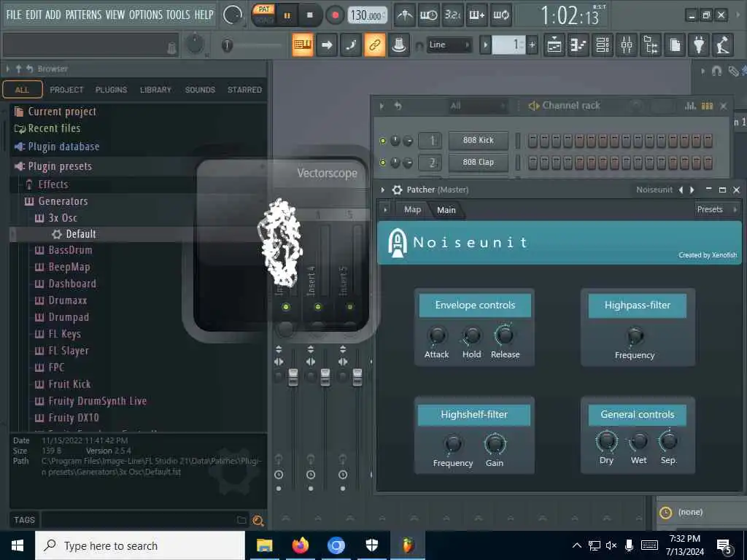Open the Patcher Presets dropdown
Image resolution: width=747 pixels, height=560 pixels.
point(716,209)
